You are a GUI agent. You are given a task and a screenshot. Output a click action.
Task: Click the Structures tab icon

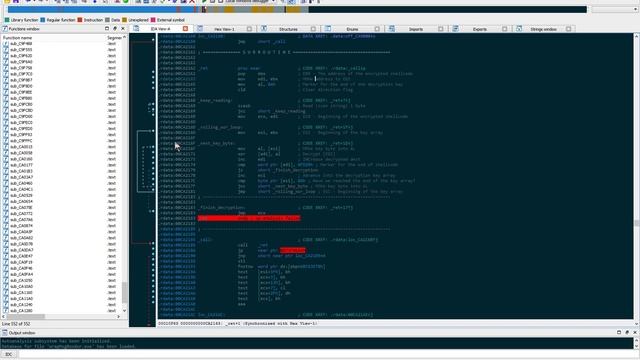click(x=264, y=29)
